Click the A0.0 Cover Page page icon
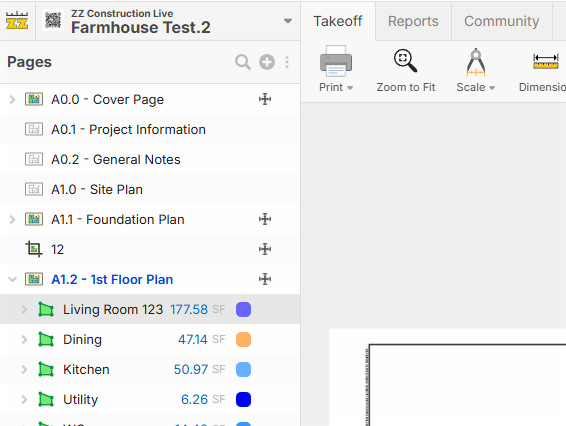 pos(34,99)
